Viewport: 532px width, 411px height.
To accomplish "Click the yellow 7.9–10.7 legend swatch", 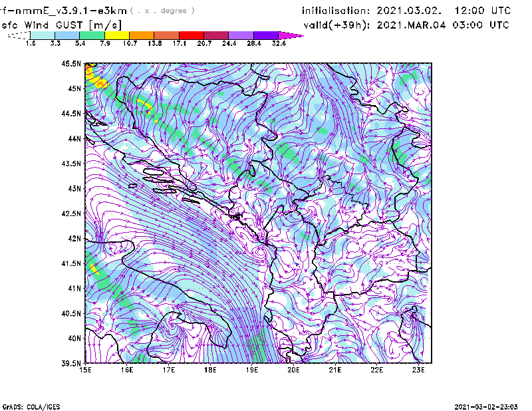I will pos(117,35).
